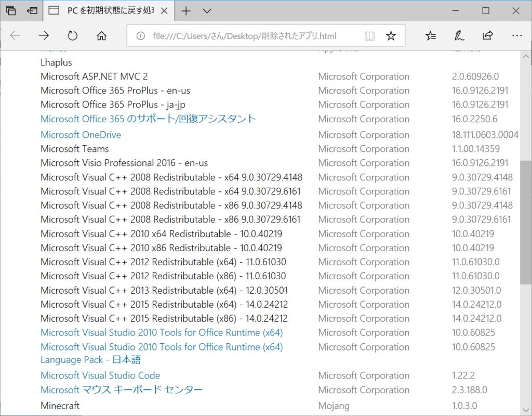Select version number 2.3.188.0
Image resolution: width=532 pixels, height=416 pixels.
[470, 390]
